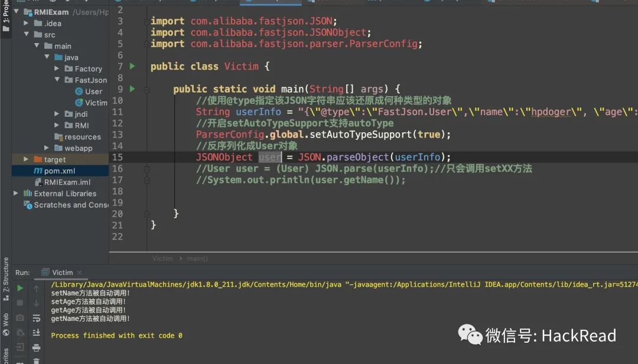Viewport: 638px width, 364px height.
Task: Click the user variable on line 15
Action: (270, 157)
